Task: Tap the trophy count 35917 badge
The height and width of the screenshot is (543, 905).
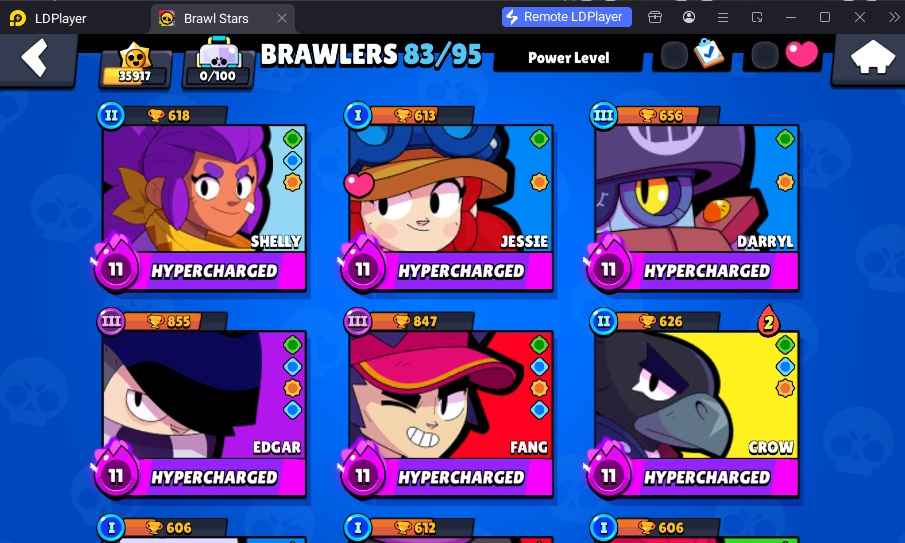Action: 135,65
